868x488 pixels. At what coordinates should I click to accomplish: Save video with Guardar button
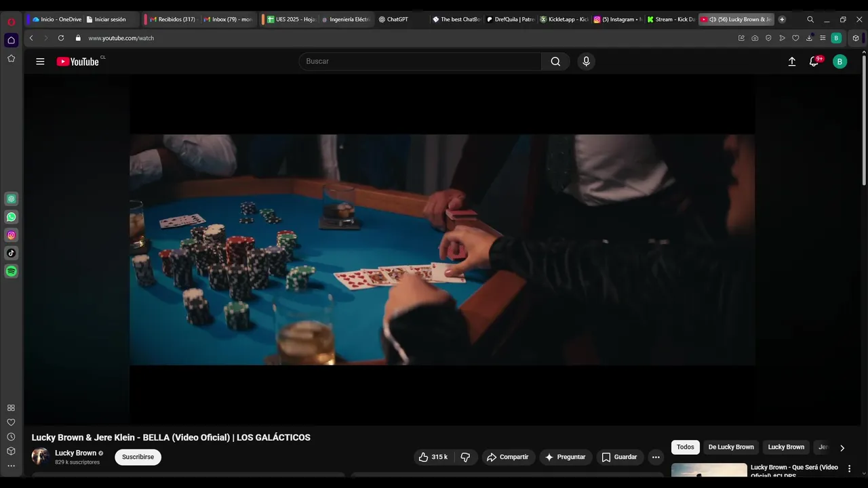(x=620, y=457)
